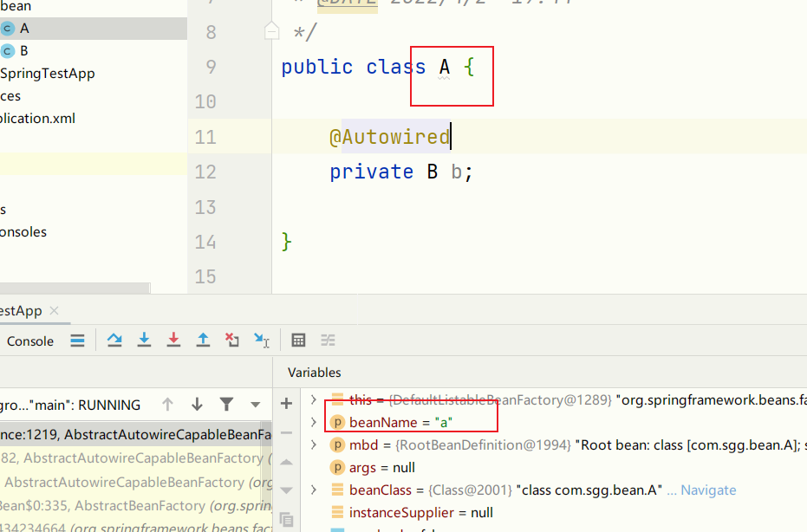The image size is (807, 532).
Task: Click line number 12 in the gutter
Action: [205, 172]
